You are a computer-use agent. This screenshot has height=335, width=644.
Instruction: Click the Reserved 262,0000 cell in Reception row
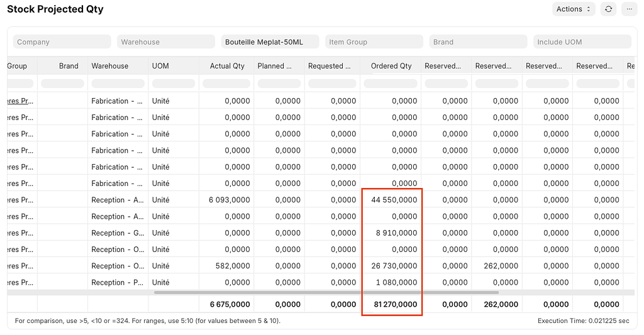coord(497,266)
